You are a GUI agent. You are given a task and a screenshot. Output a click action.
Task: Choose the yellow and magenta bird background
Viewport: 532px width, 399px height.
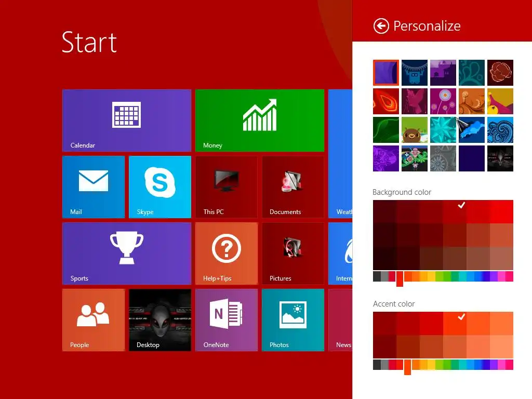tap(500, 101)
